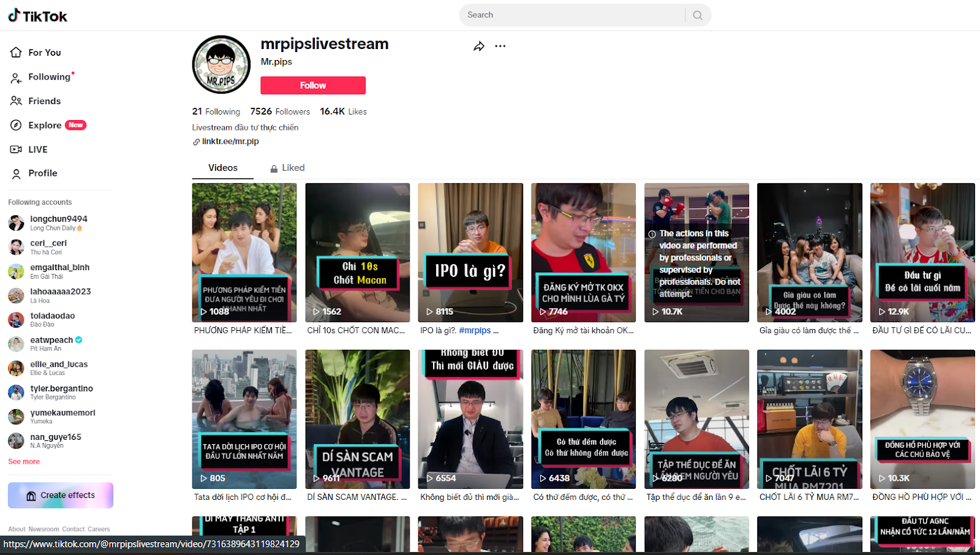Open toladaodao account avatar
This screenshot has width=980, height=555.
tap(17, 320)
